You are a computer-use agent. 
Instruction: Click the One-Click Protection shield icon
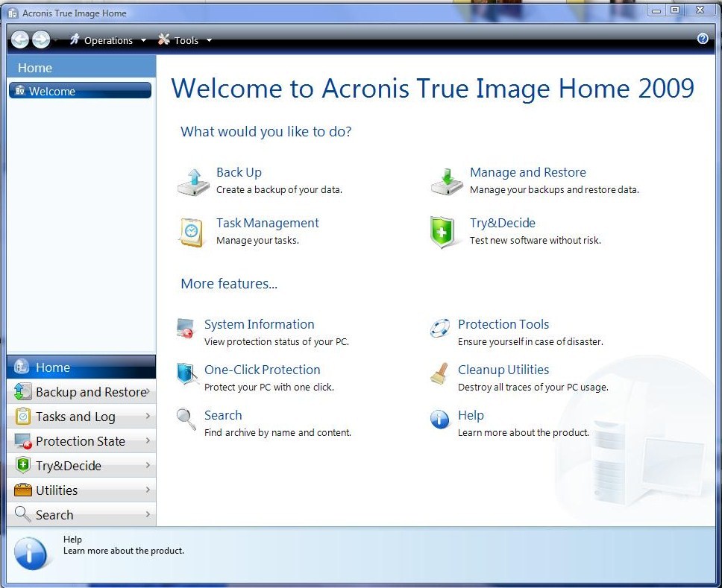[186, 374]
